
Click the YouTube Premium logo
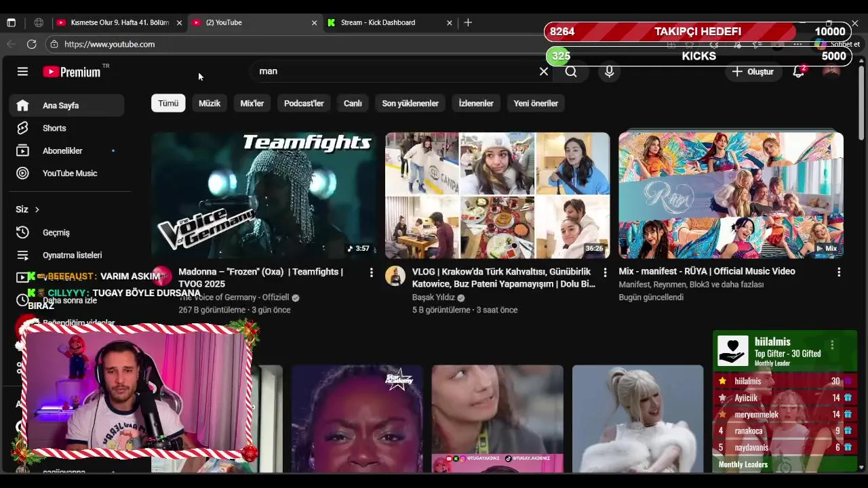point(72,72)
